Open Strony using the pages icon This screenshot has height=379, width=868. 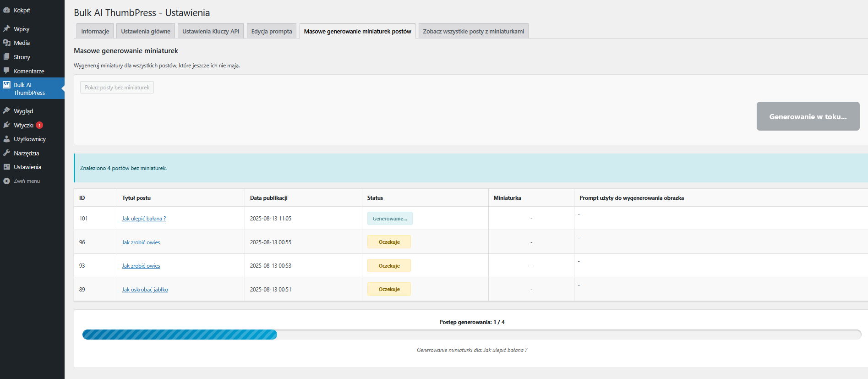(x=6, y=57)
